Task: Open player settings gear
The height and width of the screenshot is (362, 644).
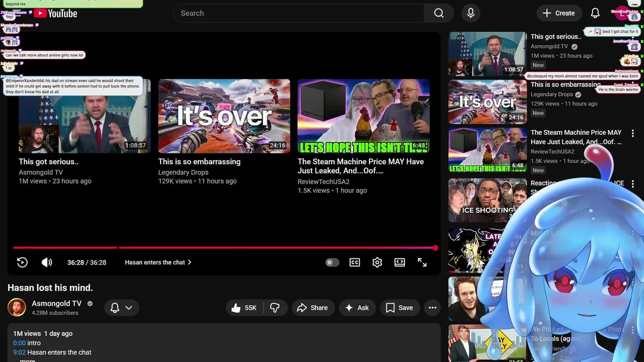Action: pyautogui.click(x=377, y=262)
